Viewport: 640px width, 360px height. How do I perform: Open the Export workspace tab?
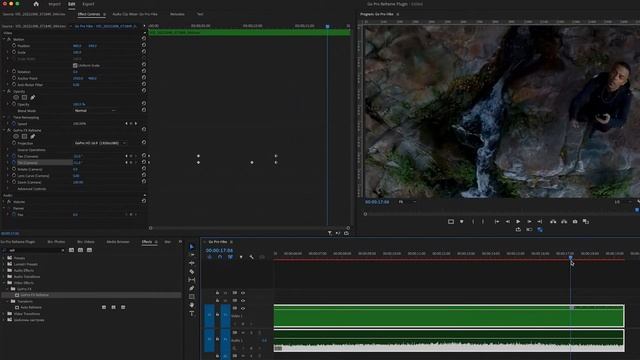88,4
